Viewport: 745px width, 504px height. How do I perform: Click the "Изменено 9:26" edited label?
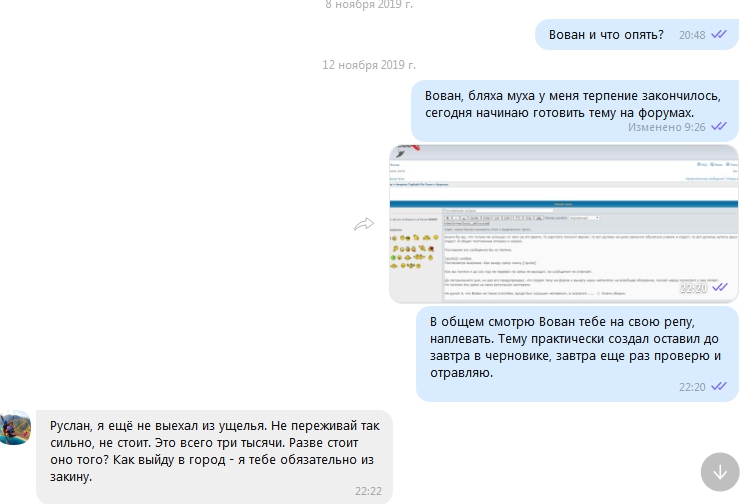click(x=666, y=127)
